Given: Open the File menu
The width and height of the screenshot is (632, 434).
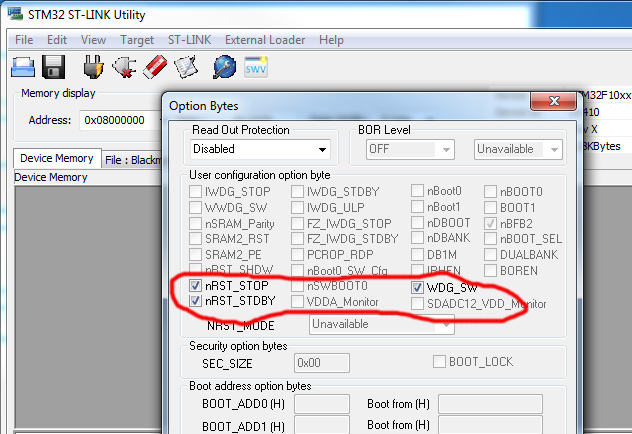Looking at the screenshot, I should pos(24,40).
